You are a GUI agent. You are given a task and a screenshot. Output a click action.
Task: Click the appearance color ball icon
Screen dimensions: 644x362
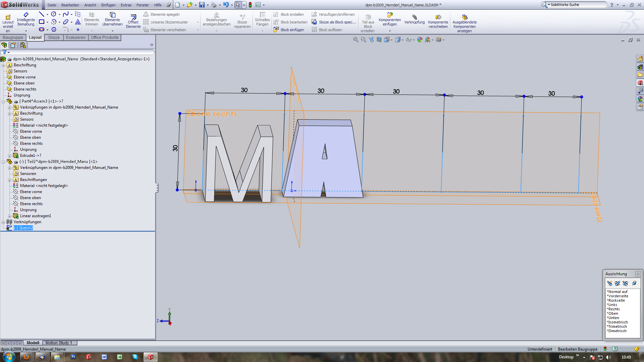(x=420, y=40)
